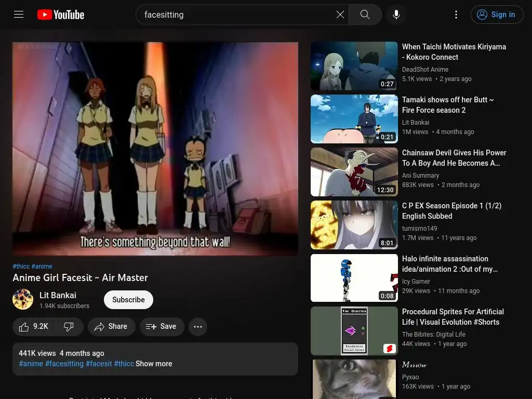Save the video to a playlist

click(162, 326)
